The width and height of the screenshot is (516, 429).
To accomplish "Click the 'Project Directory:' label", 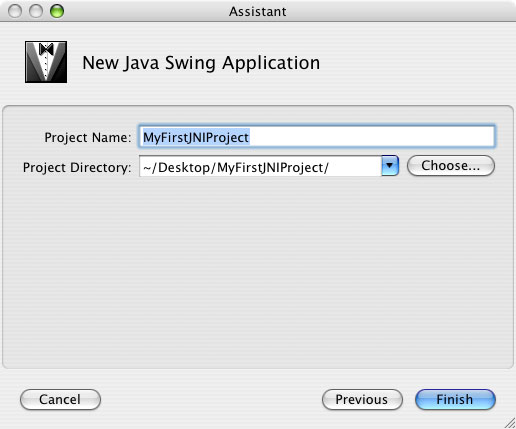I will pos(77,167).
